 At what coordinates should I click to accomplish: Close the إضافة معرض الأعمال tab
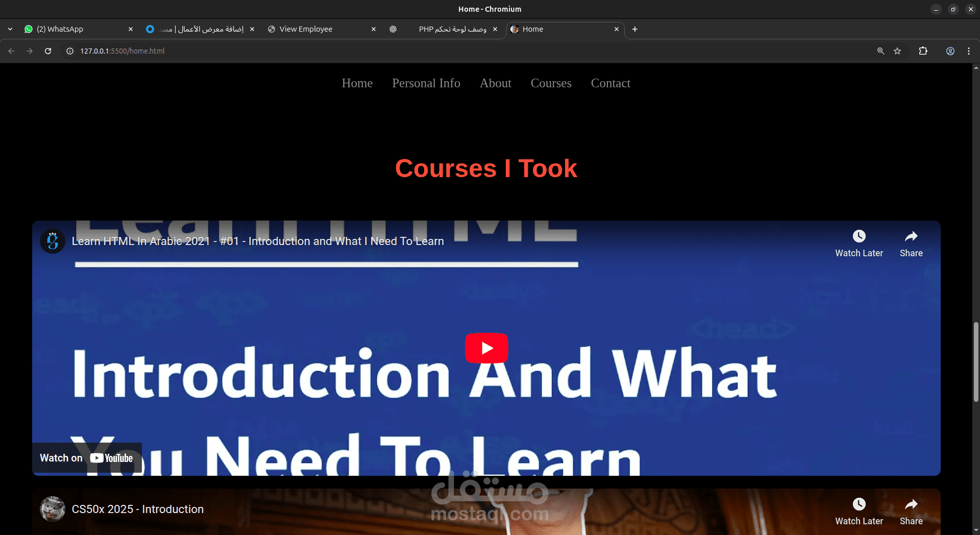(x=252, y=29)
